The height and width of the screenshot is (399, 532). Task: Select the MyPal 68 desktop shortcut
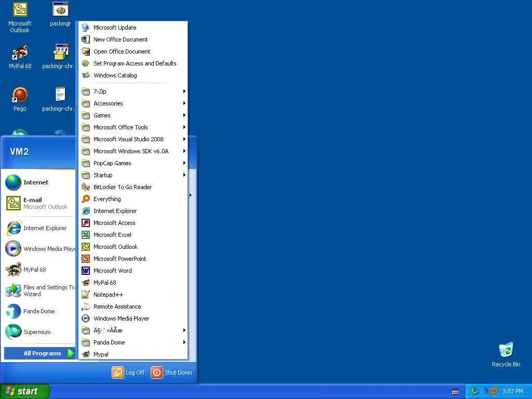(20, 57)
